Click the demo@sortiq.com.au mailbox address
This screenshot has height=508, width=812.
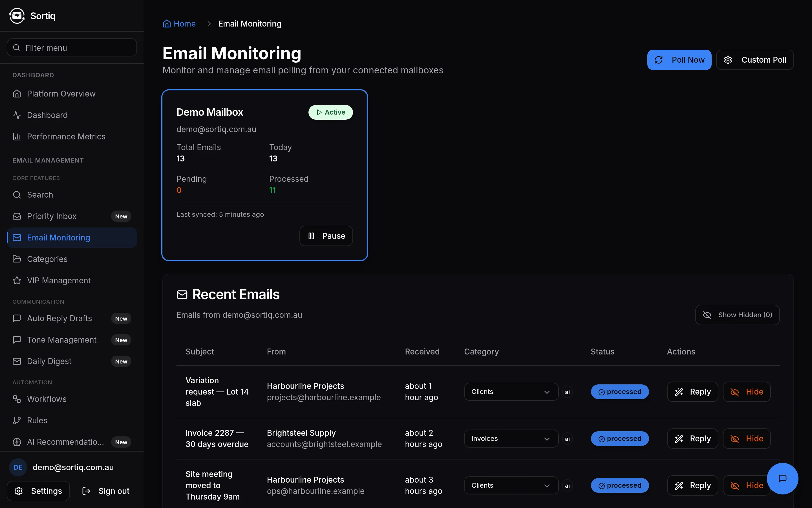pos(217,129)
